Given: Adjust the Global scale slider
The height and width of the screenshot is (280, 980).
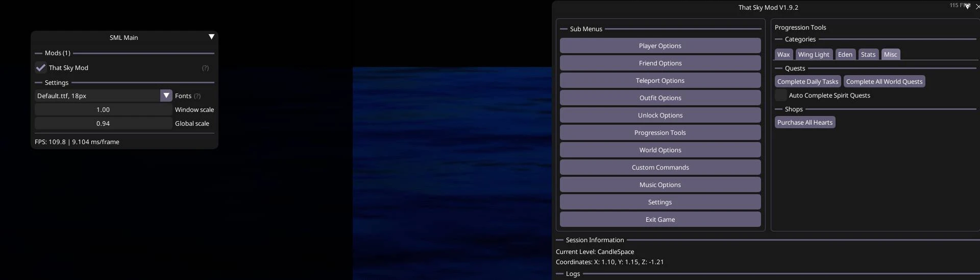Looking at the screenshot, I should click(x=103, y=123).
